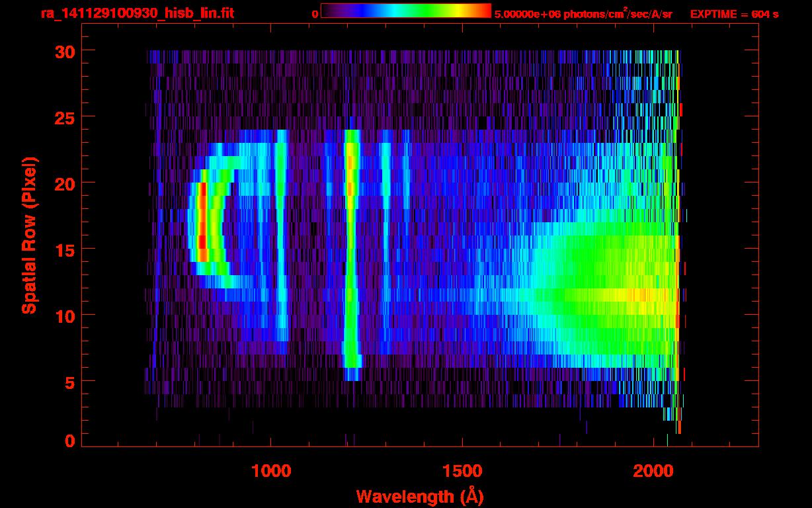
Task: Click the bright vertical emission line near 1216 Å
Action: click(x=351, y=255)
